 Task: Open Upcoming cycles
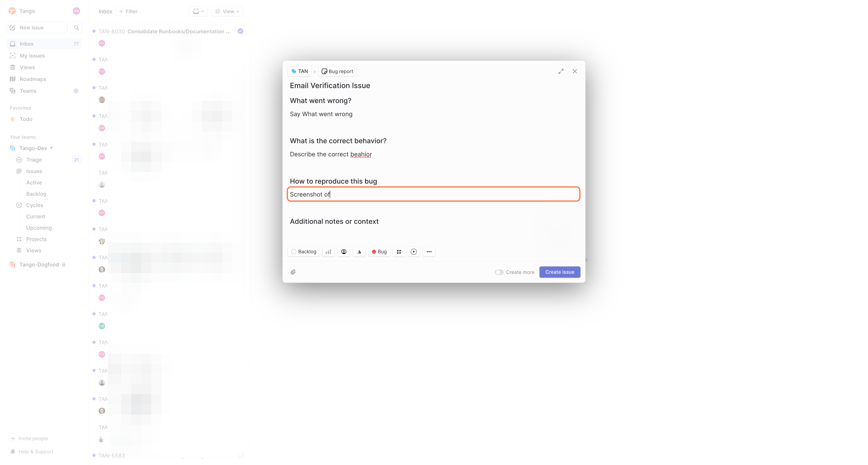click(39, 228)
